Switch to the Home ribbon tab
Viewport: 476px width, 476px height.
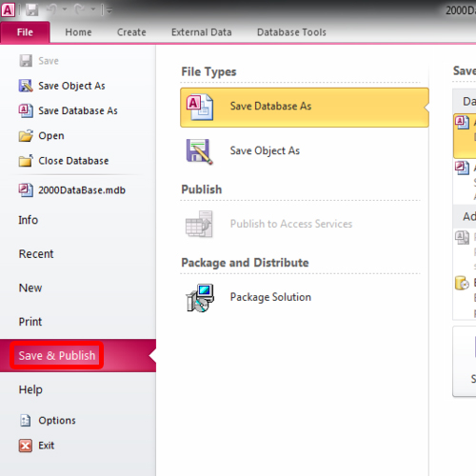pos(78,32)
